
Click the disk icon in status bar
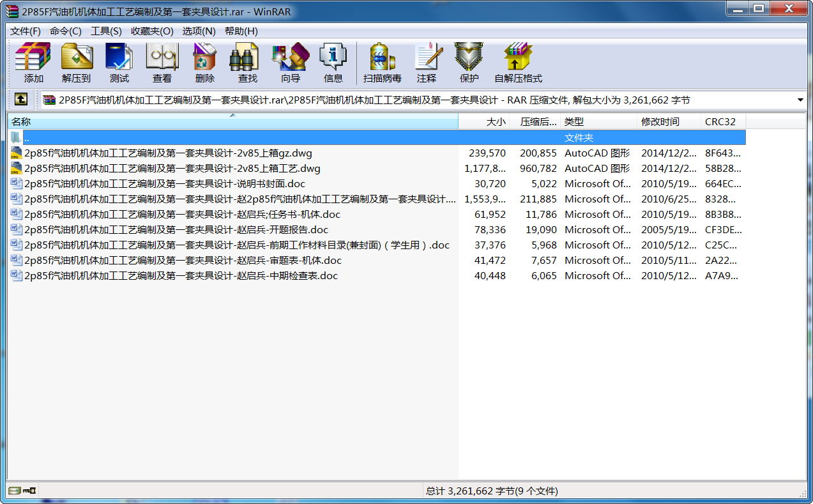(14, 491)
